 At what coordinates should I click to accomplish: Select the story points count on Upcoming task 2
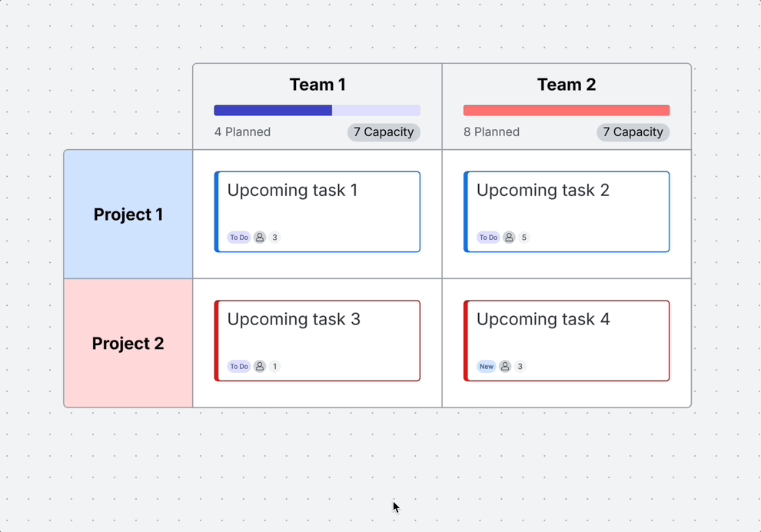523,238
